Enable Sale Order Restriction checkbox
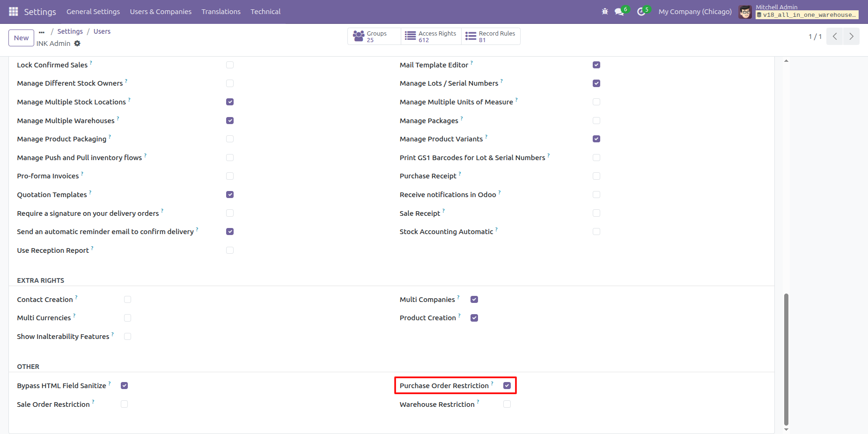The image size is (868, 434). pos(124,404)
